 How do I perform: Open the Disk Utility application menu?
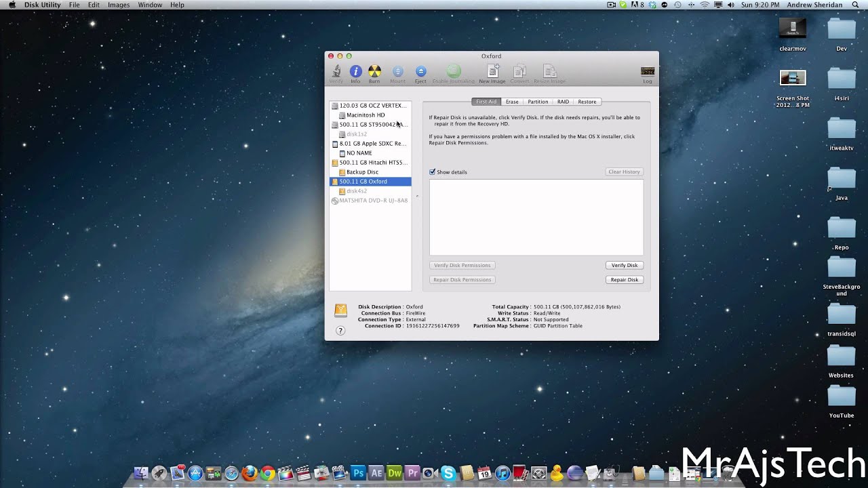pos(43,5)
